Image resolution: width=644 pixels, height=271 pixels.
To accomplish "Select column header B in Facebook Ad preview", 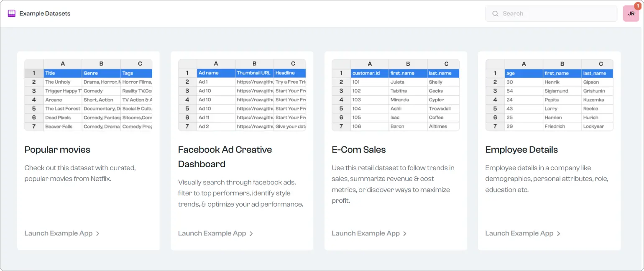I will tap(254, 64).
